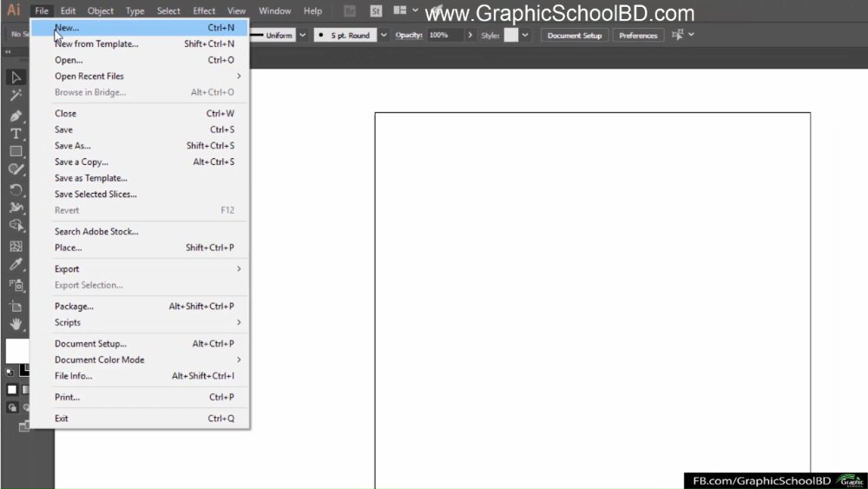Screen dimensions: 868x489
Task: Collapse the toolbar double-arrow handle
Action: point(8,51)
